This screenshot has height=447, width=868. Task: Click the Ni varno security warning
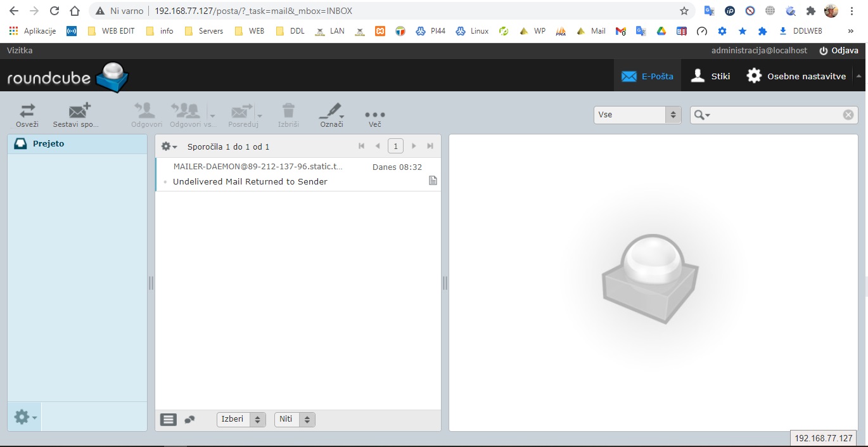pyautogui.click(x=120, y=11)
